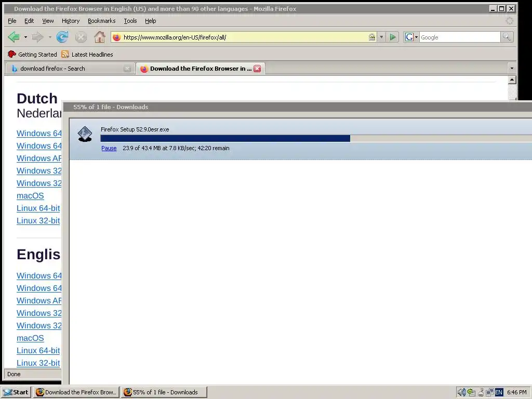Click the grayed Forward arrow button
Image resolution: width=532 pixels, height=399 pixels.
(37, 37)
